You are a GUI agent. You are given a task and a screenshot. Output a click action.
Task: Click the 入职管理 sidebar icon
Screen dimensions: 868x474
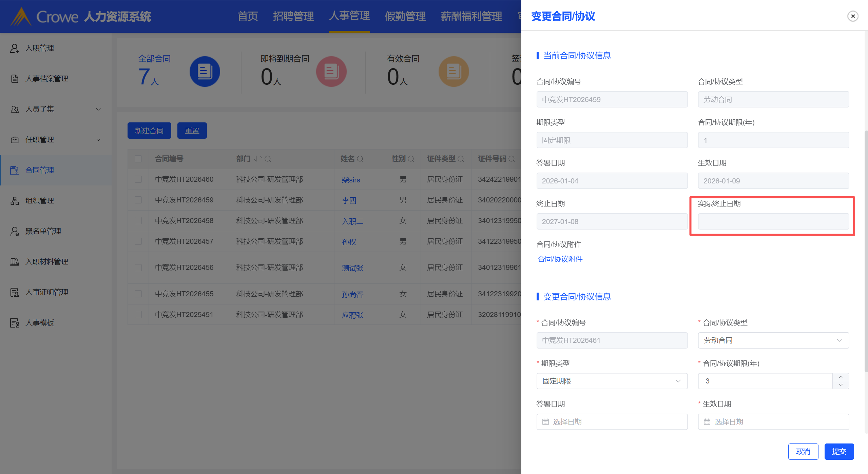[x=14, y=48]
